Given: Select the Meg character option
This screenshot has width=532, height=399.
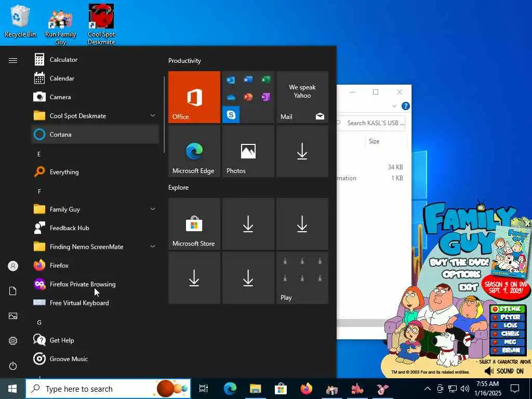Looking at the screenshot, I should click(508, 342).
